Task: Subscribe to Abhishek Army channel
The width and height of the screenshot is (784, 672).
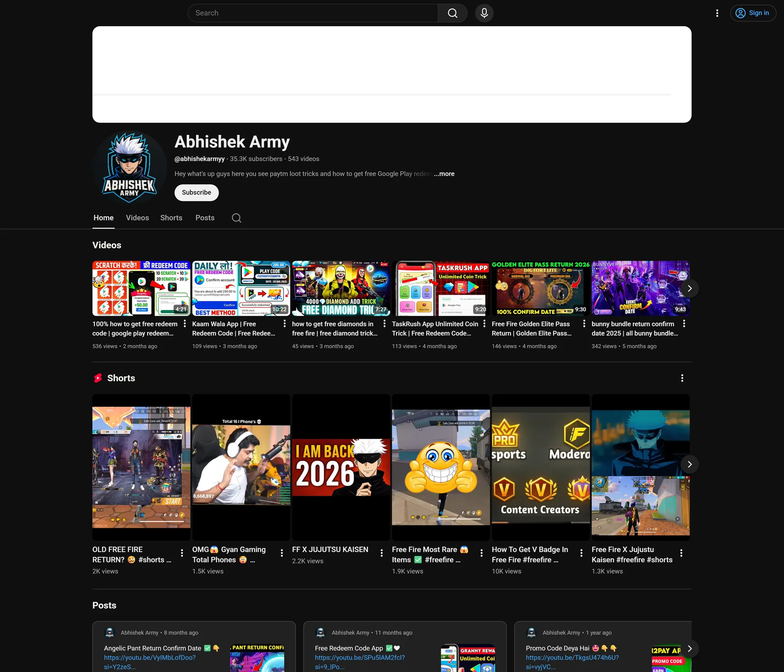Action: click(196, 193)
